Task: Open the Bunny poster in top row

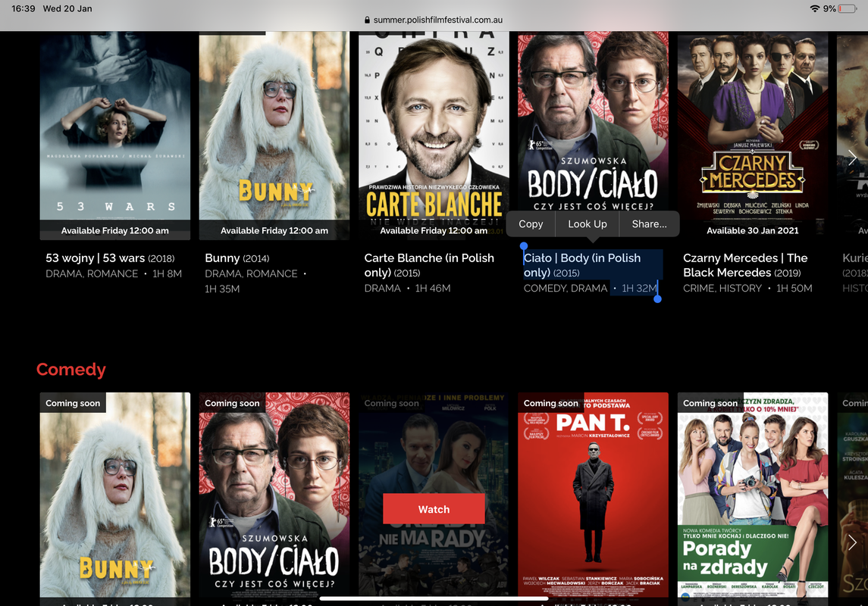Action: 274,136
